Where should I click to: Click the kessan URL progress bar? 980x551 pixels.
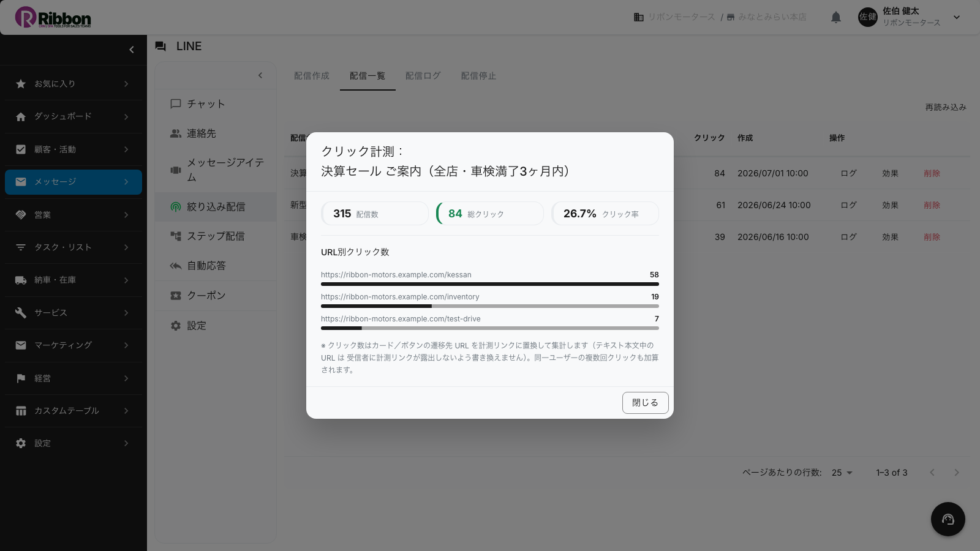coord(490,284)
